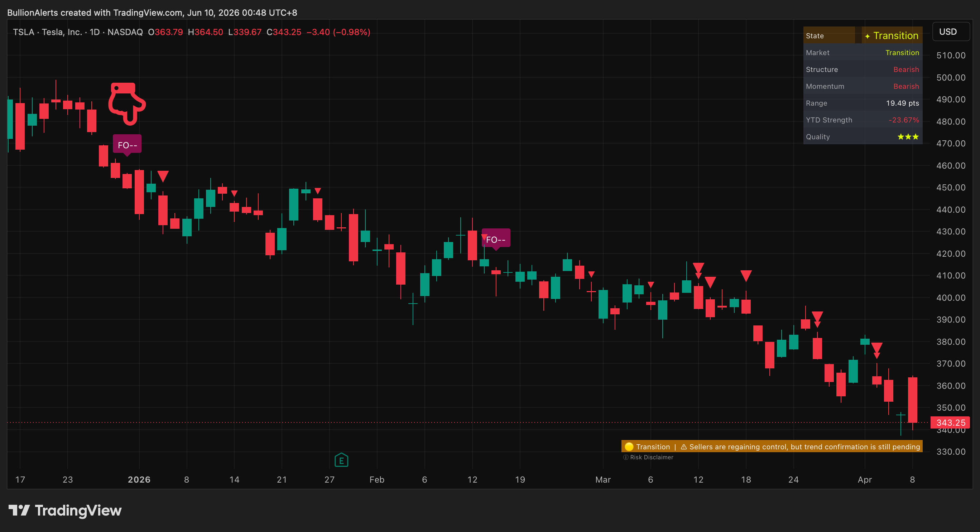This screenshot has height=532, width=980.
Task: Click the Market Transition value
Action: [x=902, y=53]
